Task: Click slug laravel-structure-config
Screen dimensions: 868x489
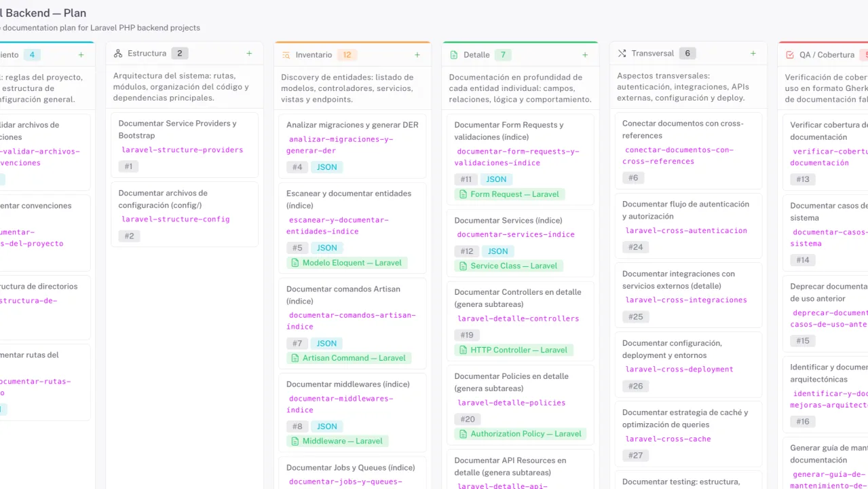Action: (x=176, y=219)
